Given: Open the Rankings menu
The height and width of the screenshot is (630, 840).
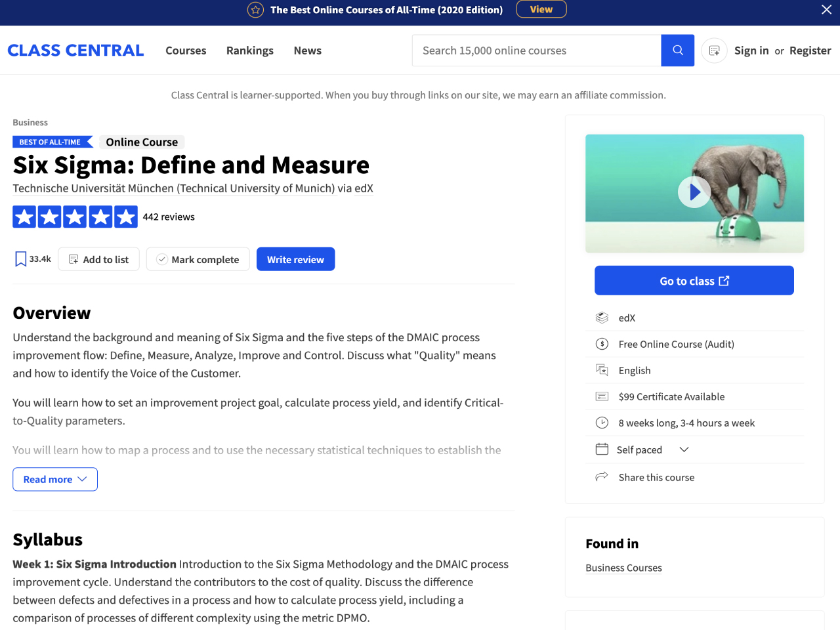Looking at the screenshot, I should pyautogui.click(x=250, y=51).
